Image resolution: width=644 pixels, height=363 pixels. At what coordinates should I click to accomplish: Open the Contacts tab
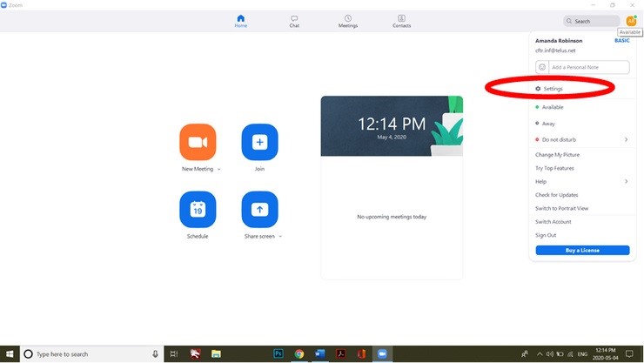(x=401, y=21)
